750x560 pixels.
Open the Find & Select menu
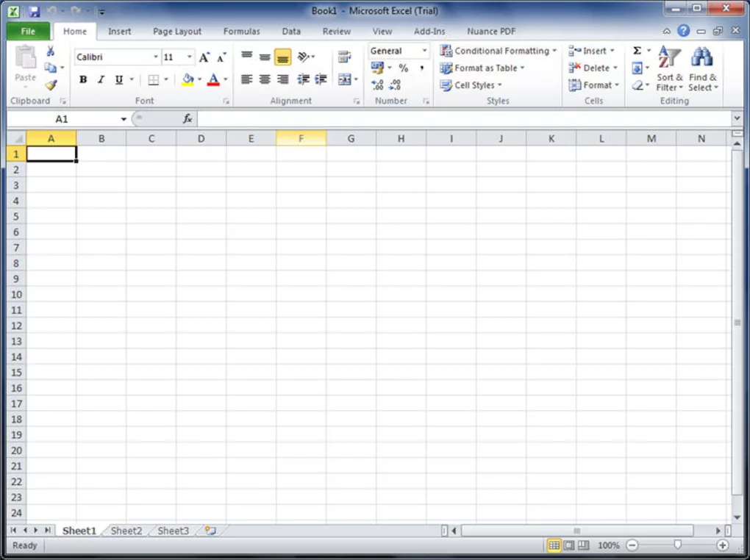click(703, 68)
